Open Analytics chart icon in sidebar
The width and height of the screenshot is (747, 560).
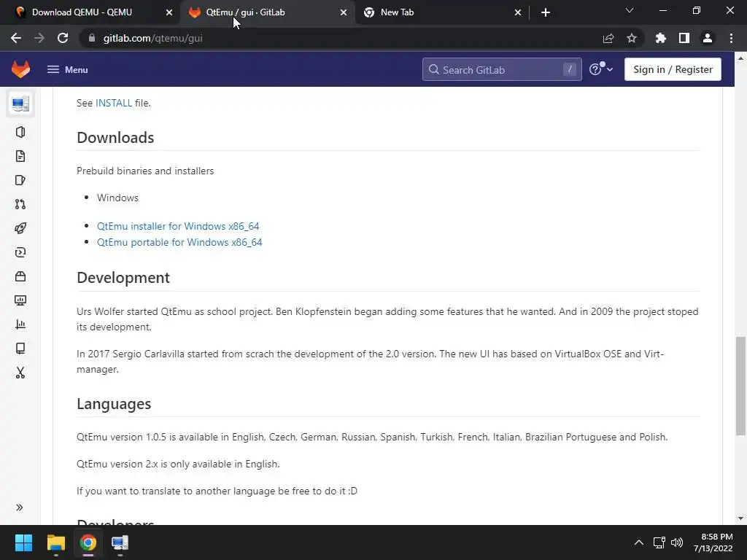pyautogui.click(x=20, y=324)
